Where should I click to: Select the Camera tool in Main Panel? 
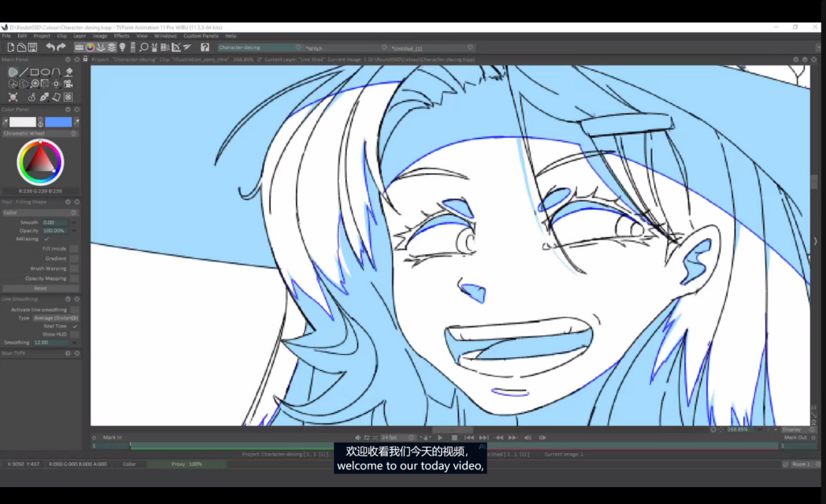(68, 84)
